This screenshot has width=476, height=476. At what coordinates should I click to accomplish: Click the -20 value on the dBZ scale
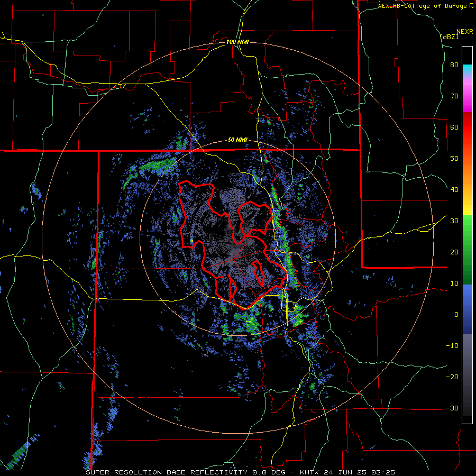[452, 377]
